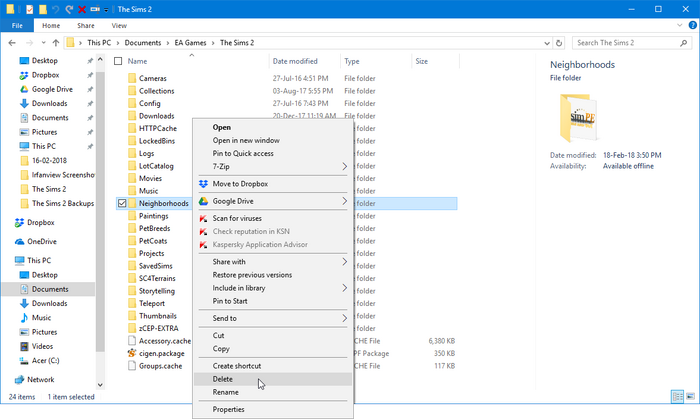Image resolution: width=700 pixels, height=419 pixels.
Task: Choose Delete in the context menu
Action: point(273,379)
